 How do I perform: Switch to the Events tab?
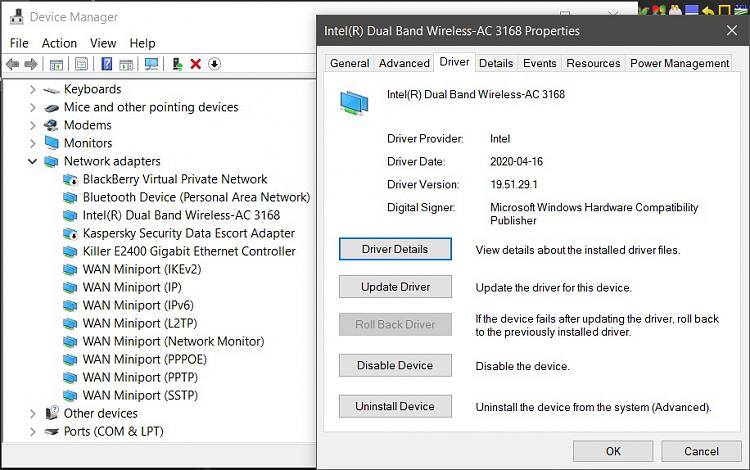click(x=540, y=64)
